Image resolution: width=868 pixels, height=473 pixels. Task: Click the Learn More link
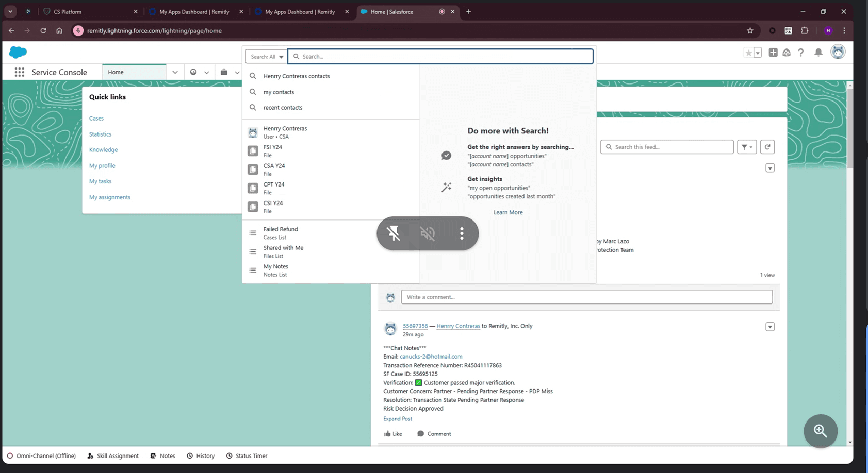click(x=508, y=212)
